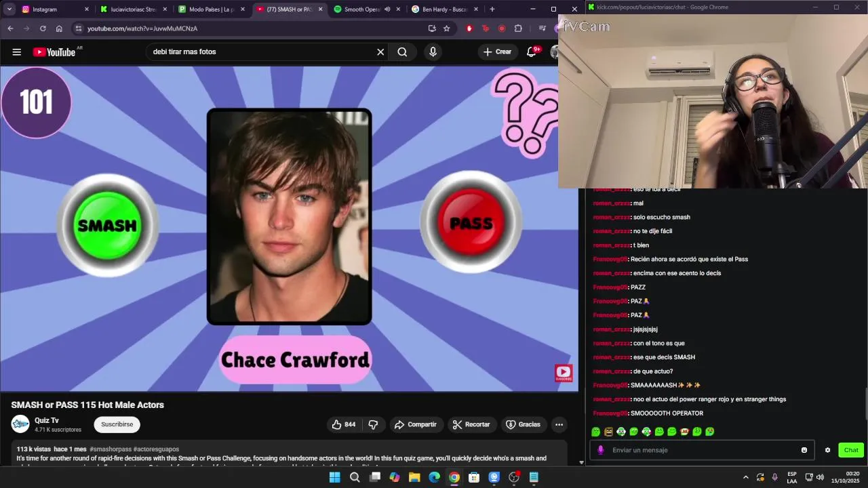The image size is (868, 488).
Task: Click the Compartir share button
Action: [x=415, y=424]
